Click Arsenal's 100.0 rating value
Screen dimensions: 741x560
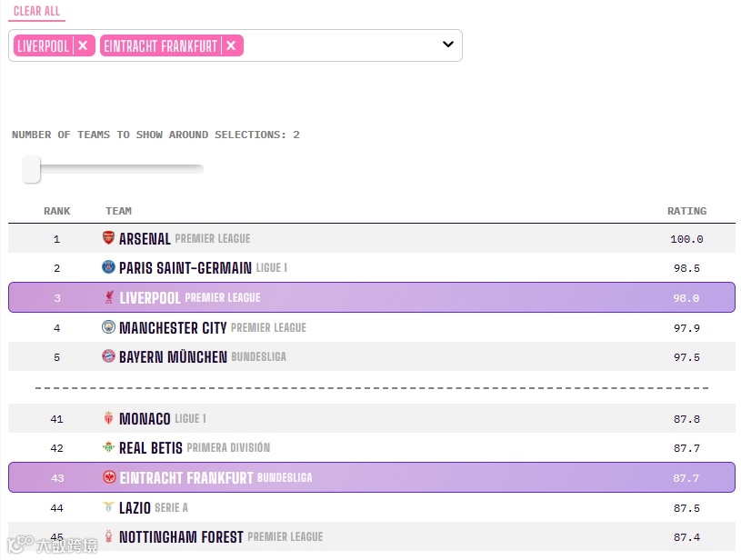(x=686, y=240)
